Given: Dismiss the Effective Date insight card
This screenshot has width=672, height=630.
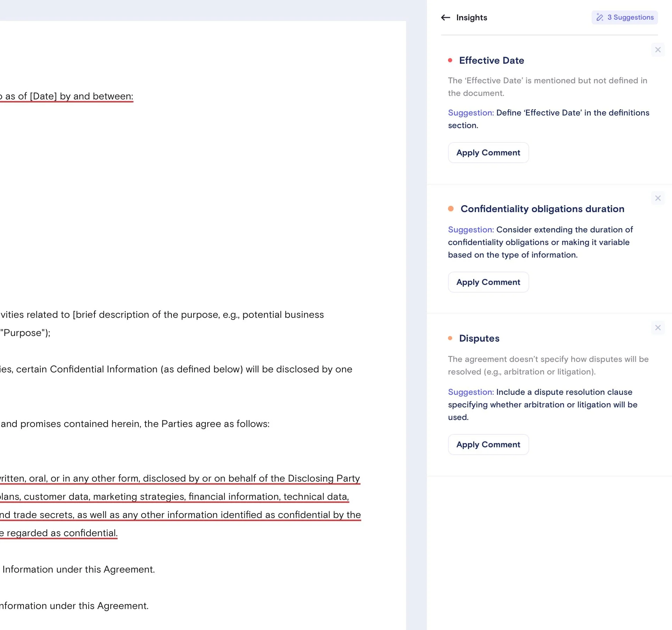Looking at the screenshot, I should [658, 50].
